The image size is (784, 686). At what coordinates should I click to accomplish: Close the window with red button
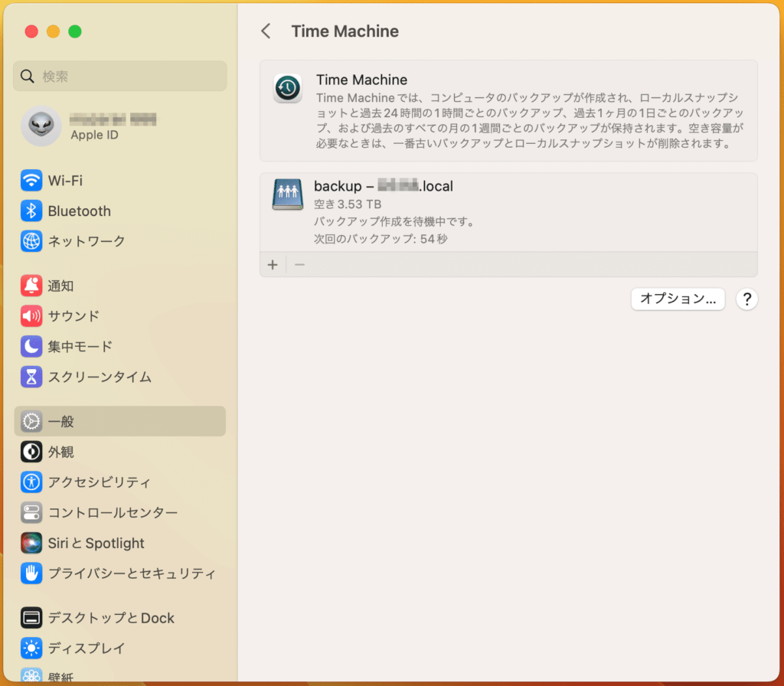[31, 31]
